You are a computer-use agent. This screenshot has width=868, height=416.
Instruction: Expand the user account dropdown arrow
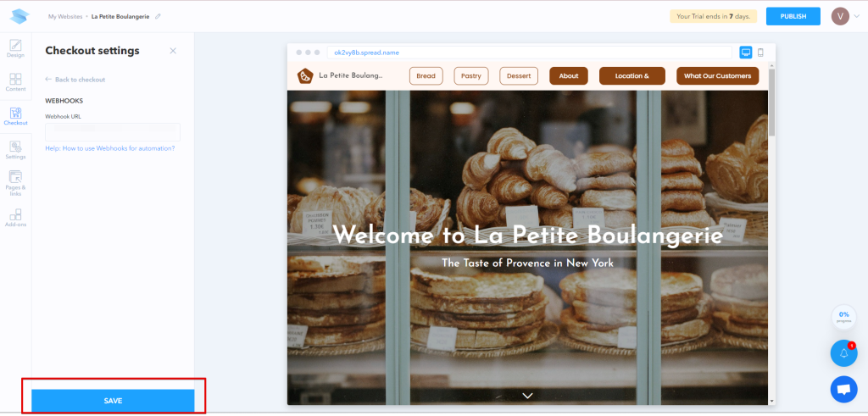[857, 16]
